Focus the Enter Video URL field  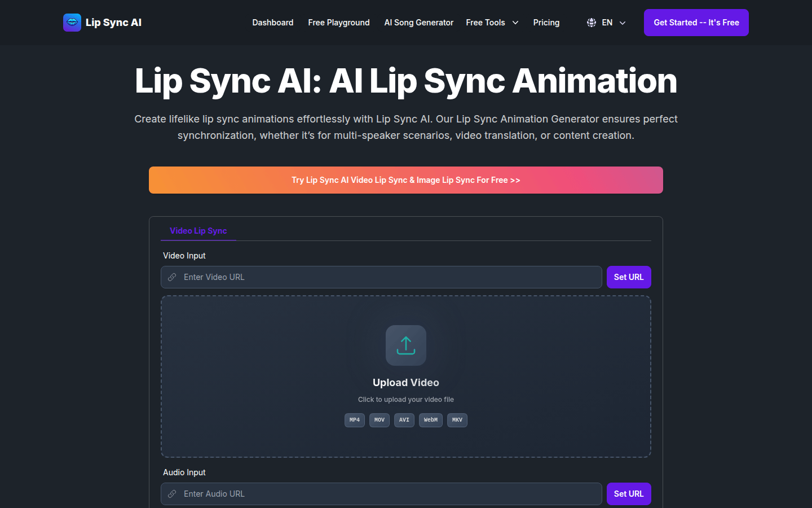[381, 277]
